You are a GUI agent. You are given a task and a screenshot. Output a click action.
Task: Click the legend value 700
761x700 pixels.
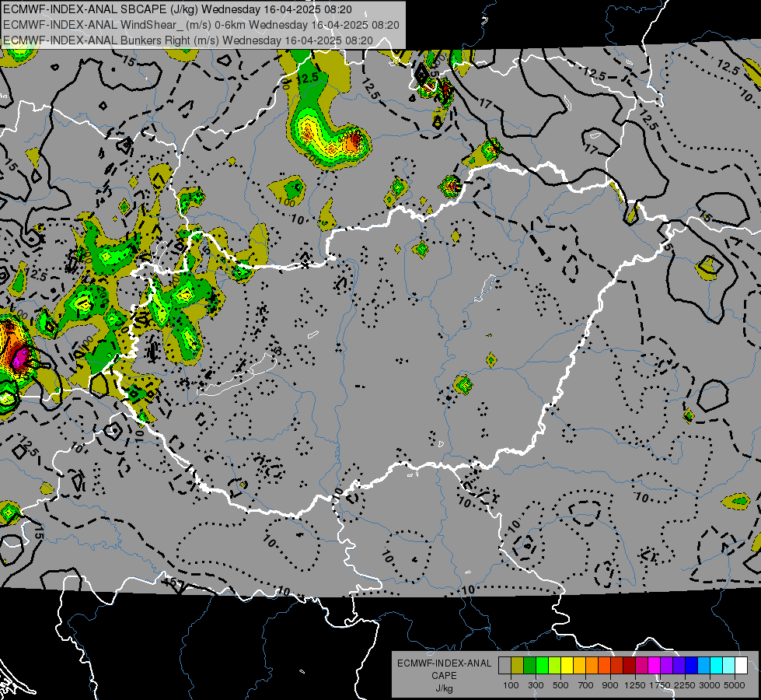(x=586, y=685)
